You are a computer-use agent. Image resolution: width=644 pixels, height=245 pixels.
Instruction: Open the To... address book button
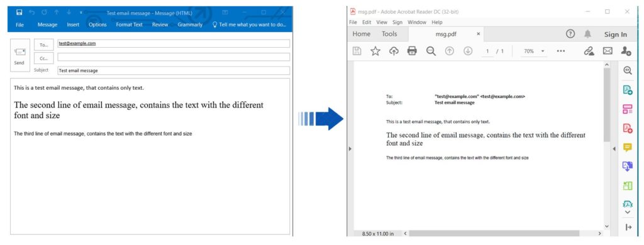[x=44, y=45]
